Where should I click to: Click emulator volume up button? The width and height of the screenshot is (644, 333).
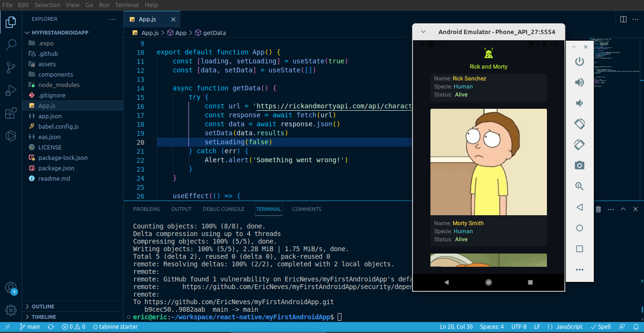click(579, 82)
